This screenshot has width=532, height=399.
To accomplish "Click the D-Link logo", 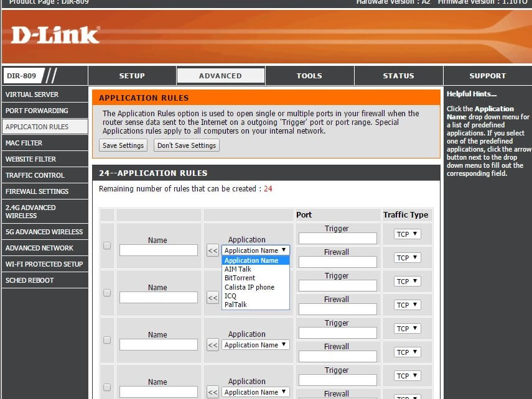I will point(55,35).
